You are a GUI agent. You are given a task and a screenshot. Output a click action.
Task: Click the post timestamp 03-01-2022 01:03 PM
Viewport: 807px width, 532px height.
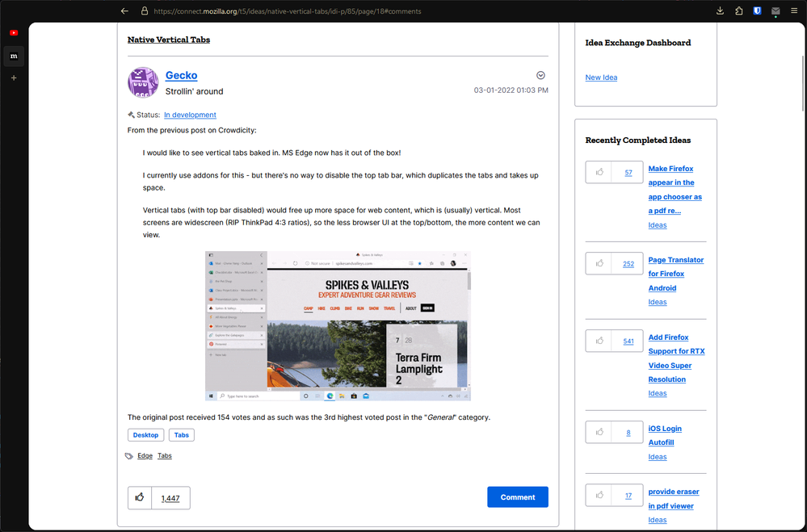coord(511,90)
